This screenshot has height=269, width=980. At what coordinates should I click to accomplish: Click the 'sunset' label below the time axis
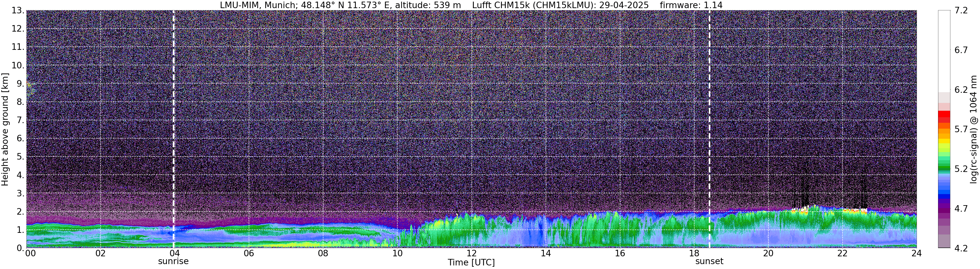click(x=709, y=262)
